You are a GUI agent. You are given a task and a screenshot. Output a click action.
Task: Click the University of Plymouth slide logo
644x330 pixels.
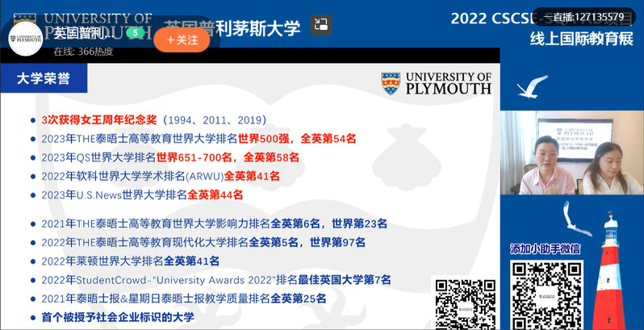pos(436,82)
